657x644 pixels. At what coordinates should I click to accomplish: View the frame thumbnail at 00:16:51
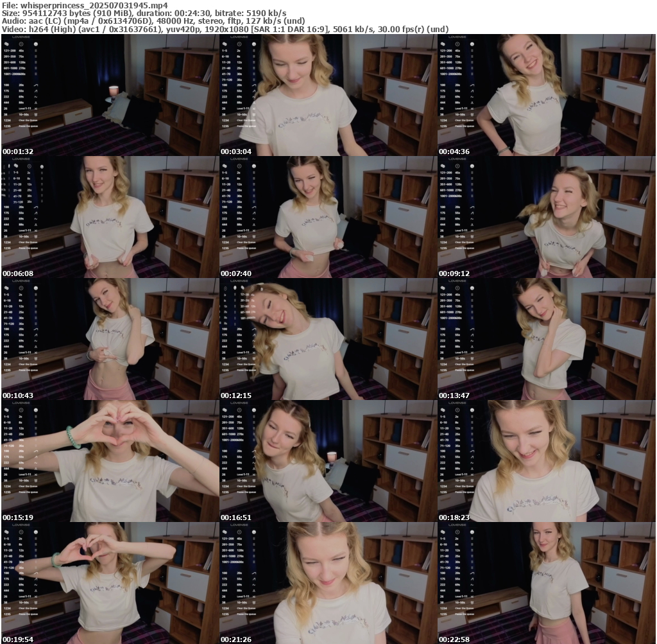point(328,461)
